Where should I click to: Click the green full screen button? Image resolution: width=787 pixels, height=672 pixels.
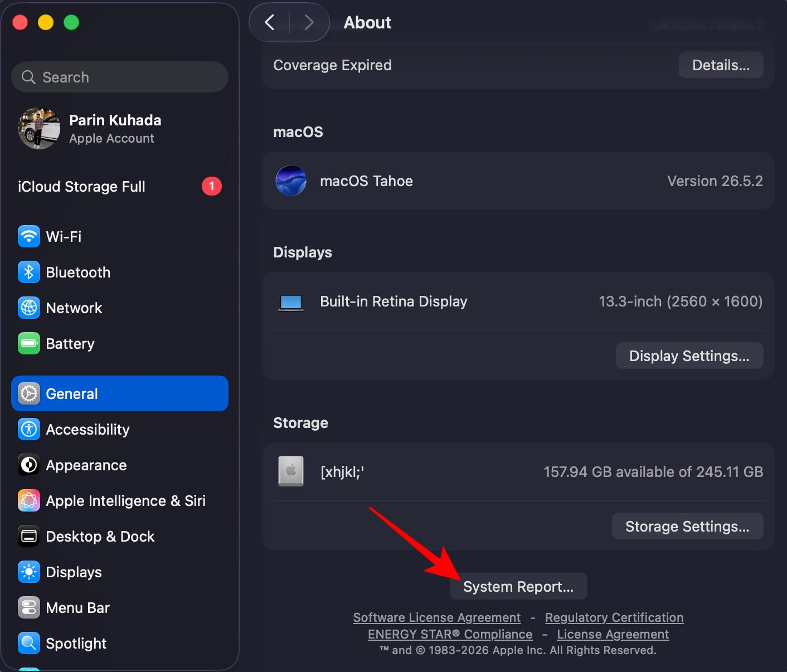(x=71, y=22)
